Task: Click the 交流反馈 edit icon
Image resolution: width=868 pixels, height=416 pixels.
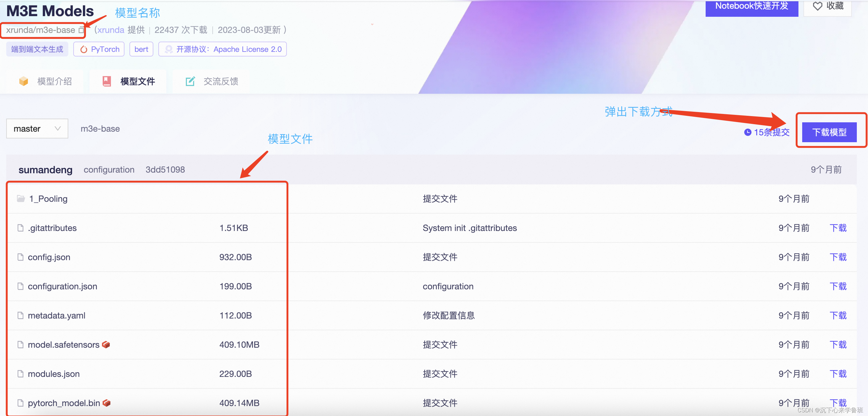Action: [190, 81]
